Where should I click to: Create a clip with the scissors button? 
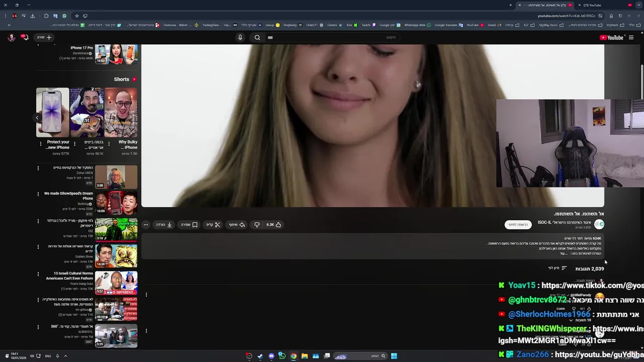213,225
